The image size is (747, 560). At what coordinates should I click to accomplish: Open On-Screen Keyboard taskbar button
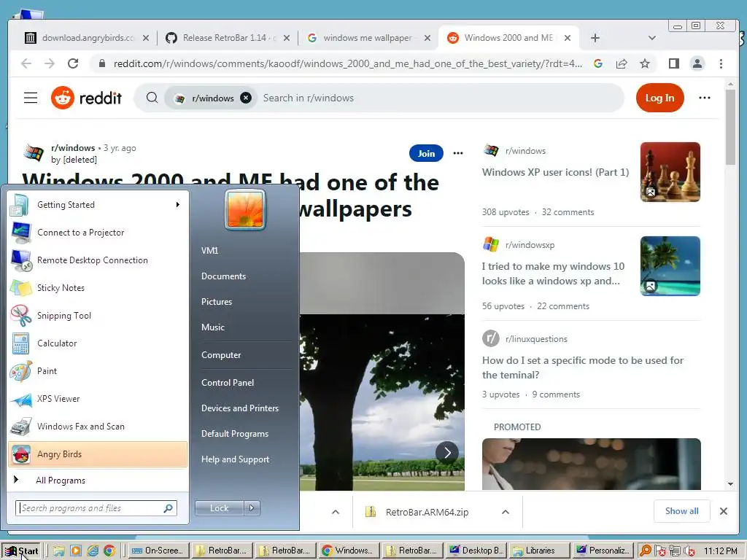coord(158,551)
